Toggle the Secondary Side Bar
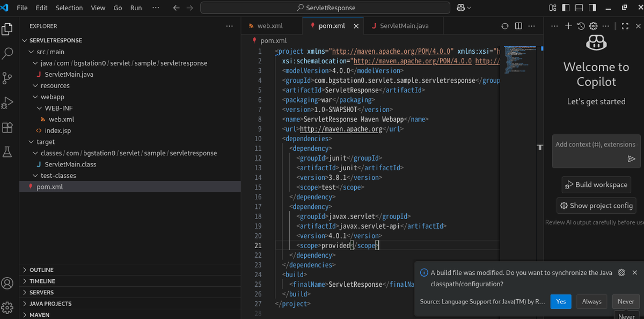The width and height of the screenshot is (644, 319). 592,8
